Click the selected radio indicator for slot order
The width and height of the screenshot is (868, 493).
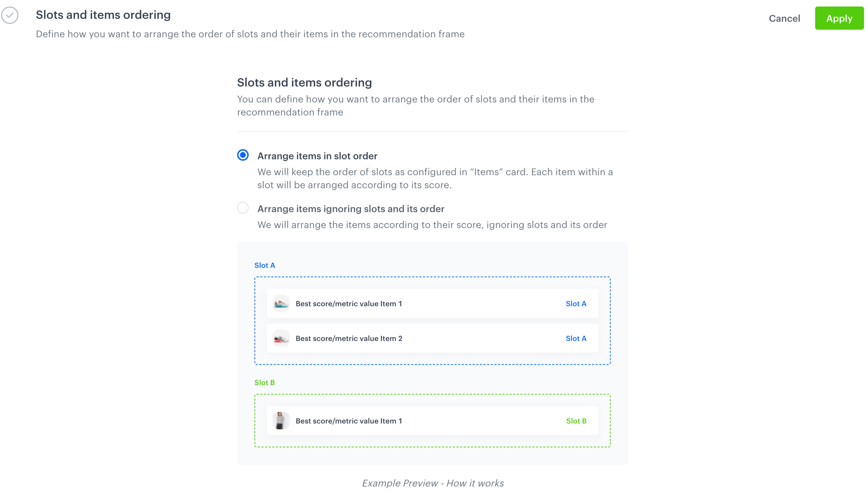pos(243,155)
